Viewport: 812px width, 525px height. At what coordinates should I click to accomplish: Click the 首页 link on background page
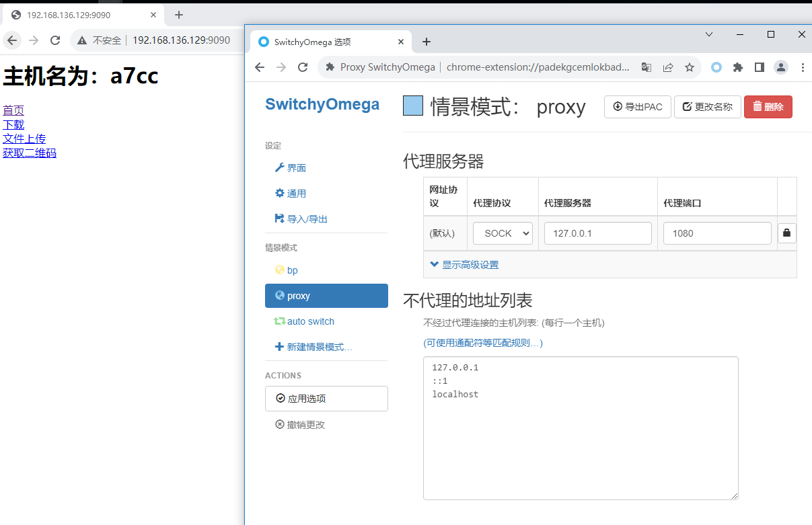(13, 110)
